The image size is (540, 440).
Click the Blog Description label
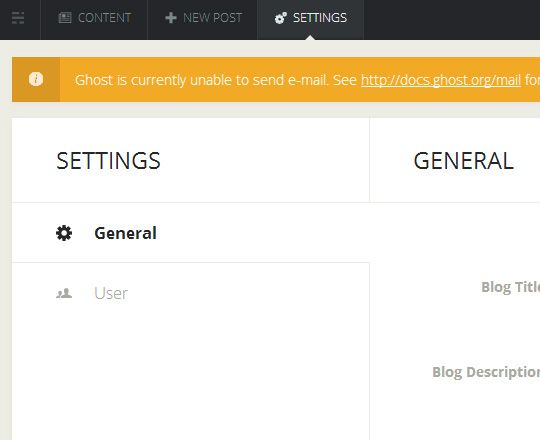[486, 372]
